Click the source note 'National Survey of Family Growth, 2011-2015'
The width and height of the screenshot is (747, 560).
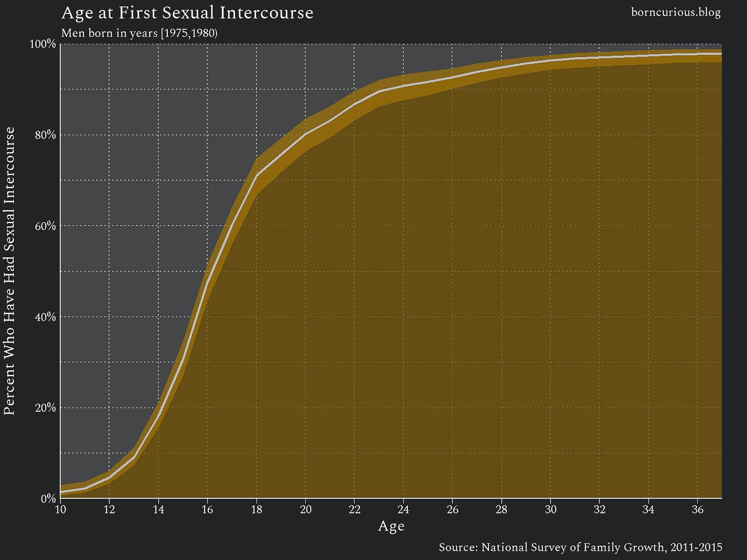602,547
